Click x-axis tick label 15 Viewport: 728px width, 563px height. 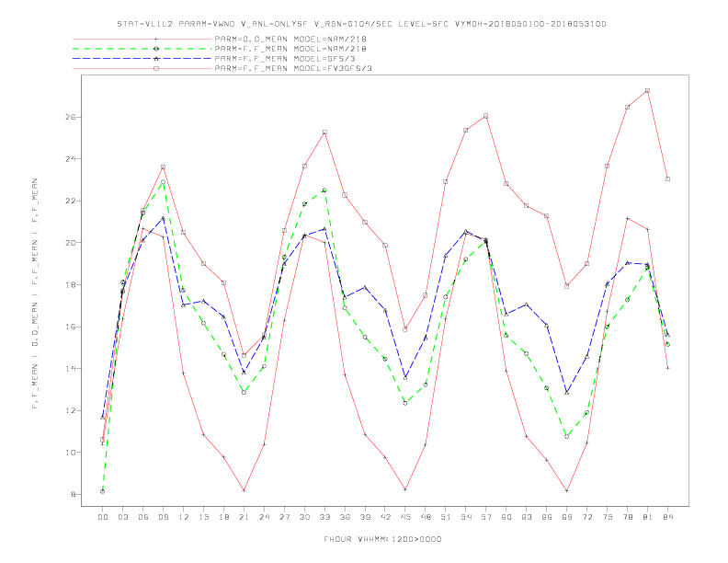(x=203, y=517)
